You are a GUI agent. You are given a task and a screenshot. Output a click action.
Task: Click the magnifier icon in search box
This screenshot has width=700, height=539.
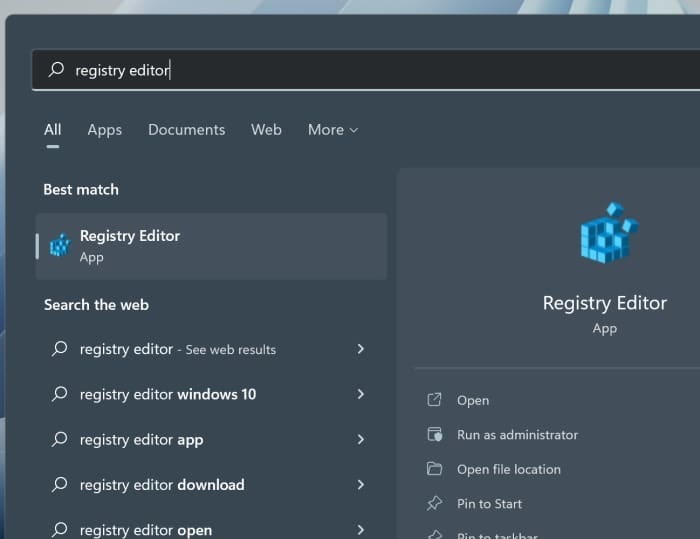coord(57,70)
